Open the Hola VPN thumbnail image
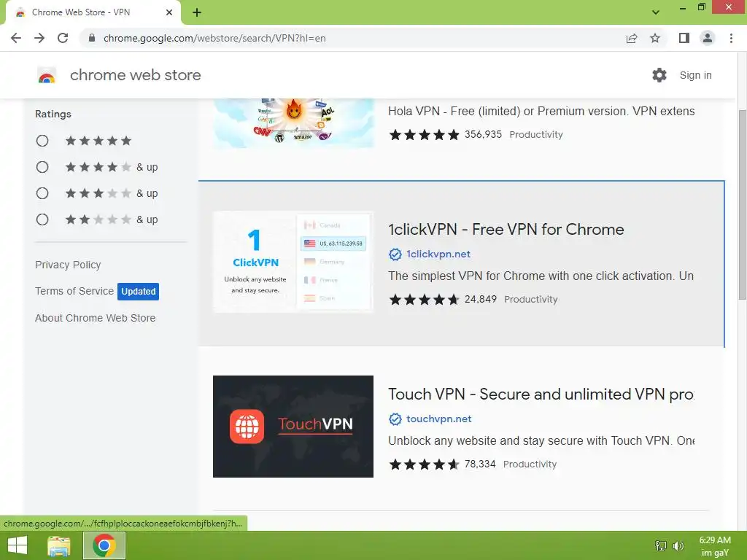Image resolution: width=747 pixels, height=560 pixels. tap(293, 122)
